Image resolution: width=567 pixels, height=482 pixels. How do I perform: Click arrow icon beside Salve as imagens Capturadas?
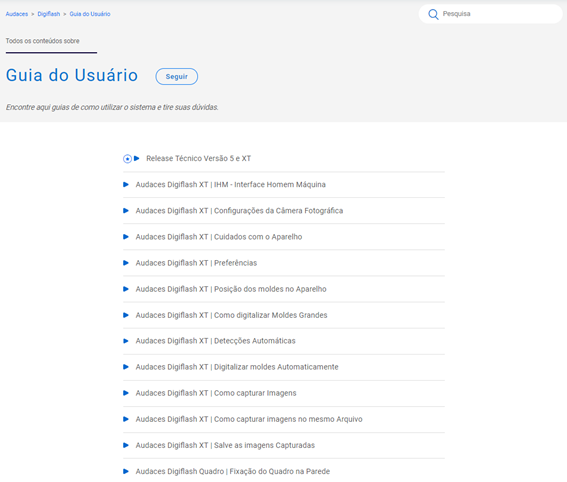[126, 445]
